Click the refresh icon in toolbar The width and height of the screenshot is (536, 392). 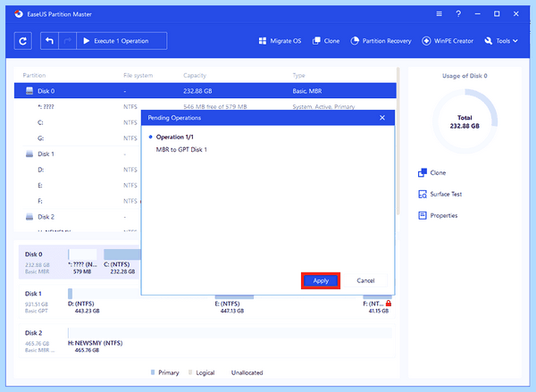23,41
